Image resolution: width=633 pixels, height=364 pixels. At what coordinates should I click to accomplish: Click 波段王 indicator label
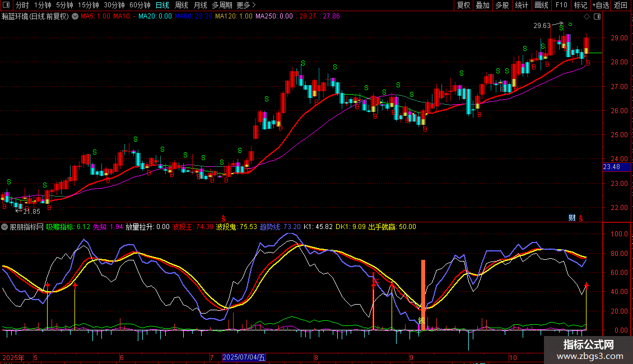193,227
